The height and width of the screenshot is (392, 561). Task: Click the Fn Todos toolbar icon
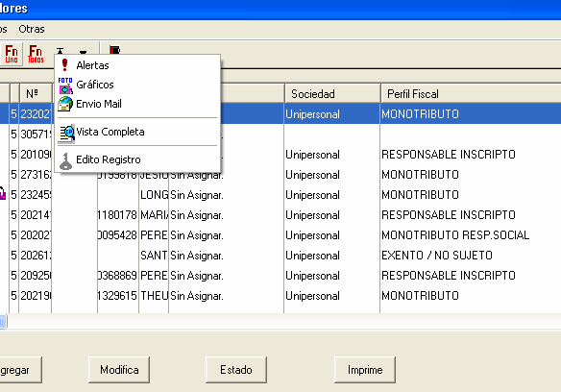[x=36, y=54]
